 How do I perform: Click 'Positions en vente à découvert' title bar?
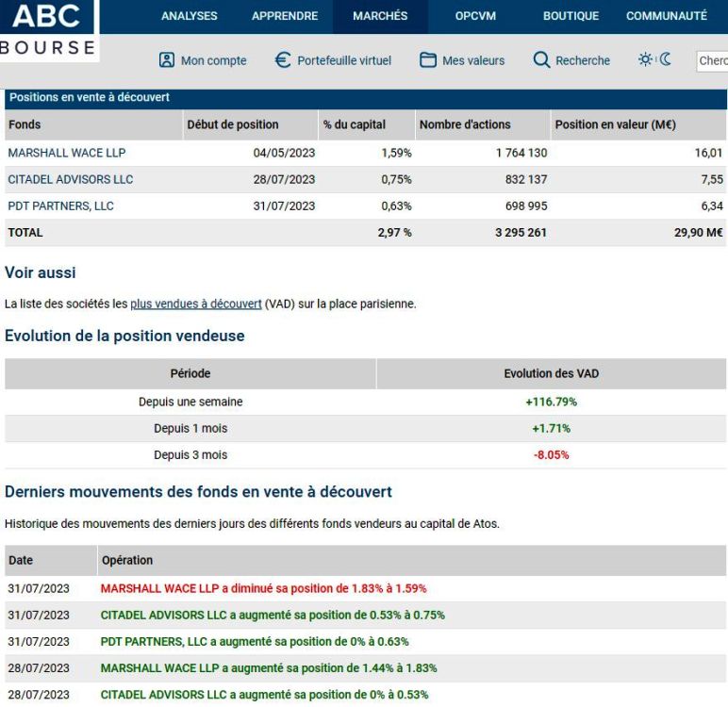[366, 97]
